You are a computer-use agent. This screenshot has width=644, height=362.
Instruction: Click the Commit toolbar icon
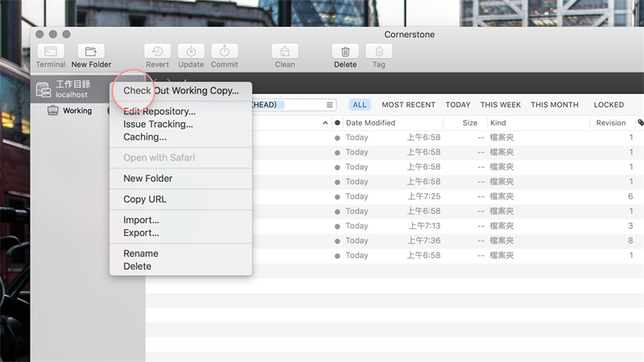click(x=225, y=51)
